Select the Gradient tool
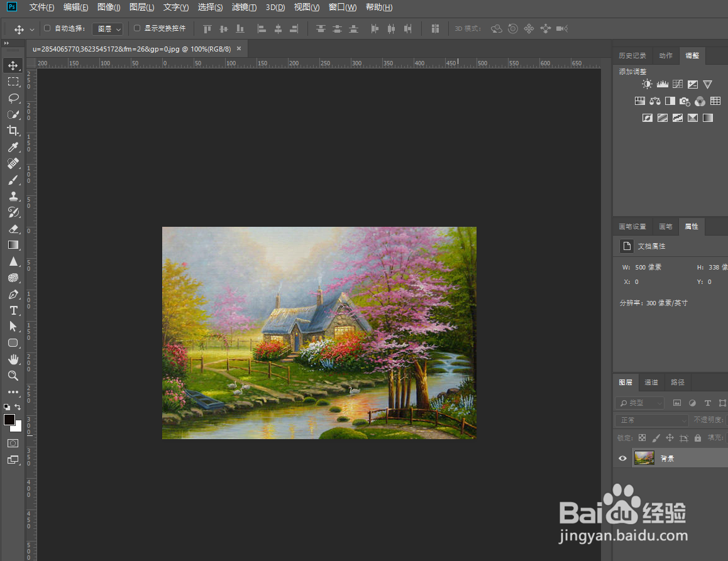The image size is (728, 561). (13, 245)
